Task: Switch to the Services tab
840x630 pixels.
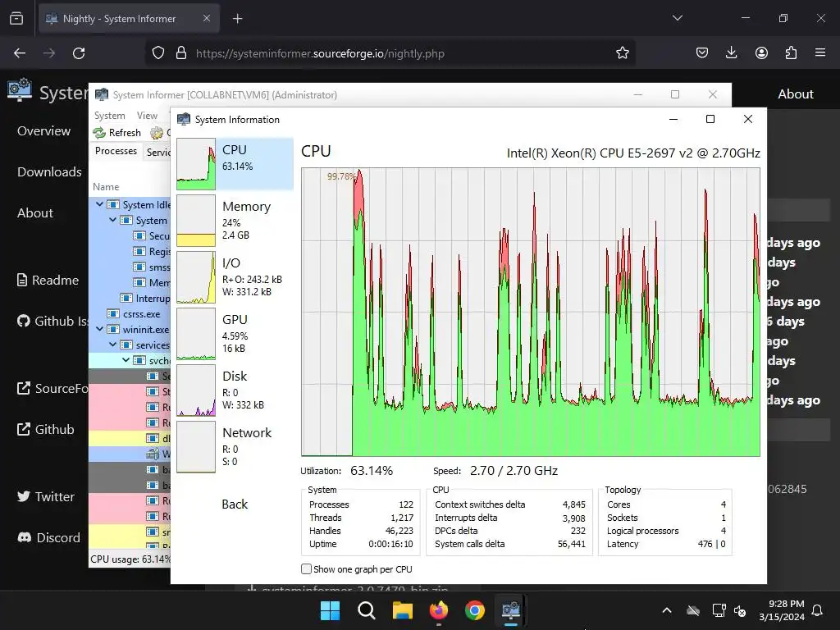Action: pyautogui.click(x=157, y=152)
